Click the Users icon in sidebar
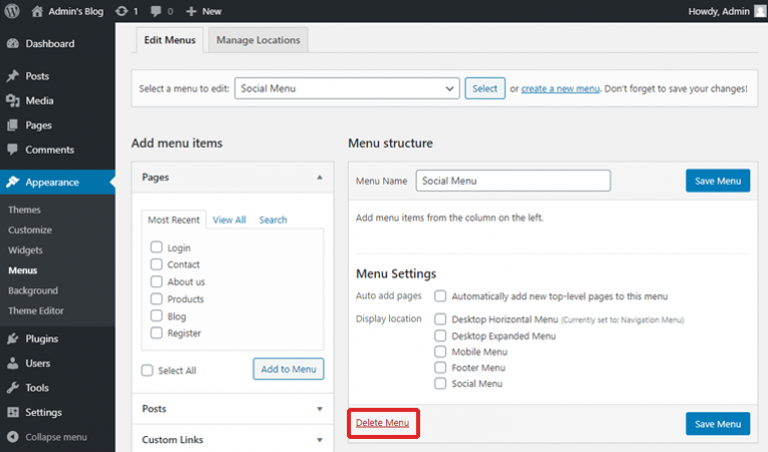 pos(12,363)
